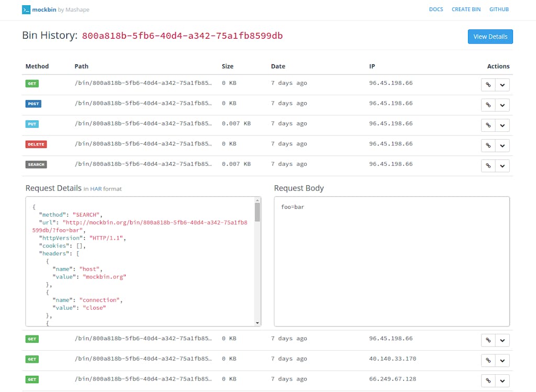The width and height of the screenshot is (536, 392).
Task: Click the scroll down arrow in Request Details
Action: coord(257,323)
